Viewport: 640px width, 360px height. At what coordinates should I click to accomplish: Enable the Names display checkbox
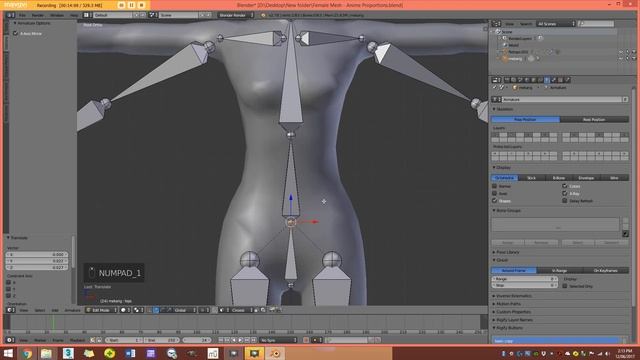click(495, 186)
